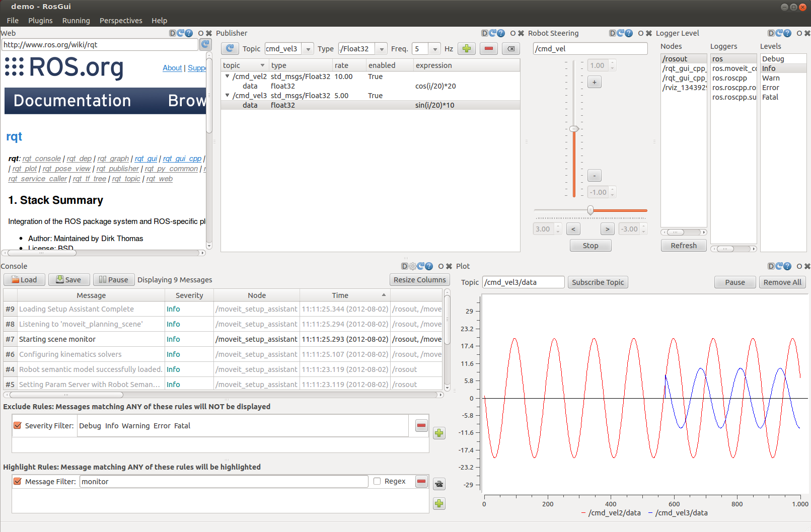Open the Topic combo box dropdown
811x532 pixels.
coord(308,49)
